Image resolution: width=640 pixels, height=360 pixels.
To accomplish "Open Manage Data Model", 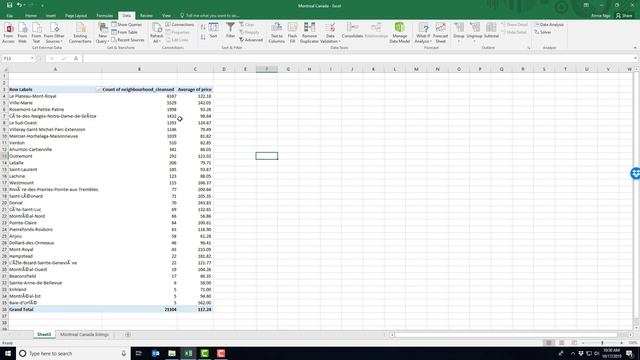I will pyautogui.click(x=400, y=33).
